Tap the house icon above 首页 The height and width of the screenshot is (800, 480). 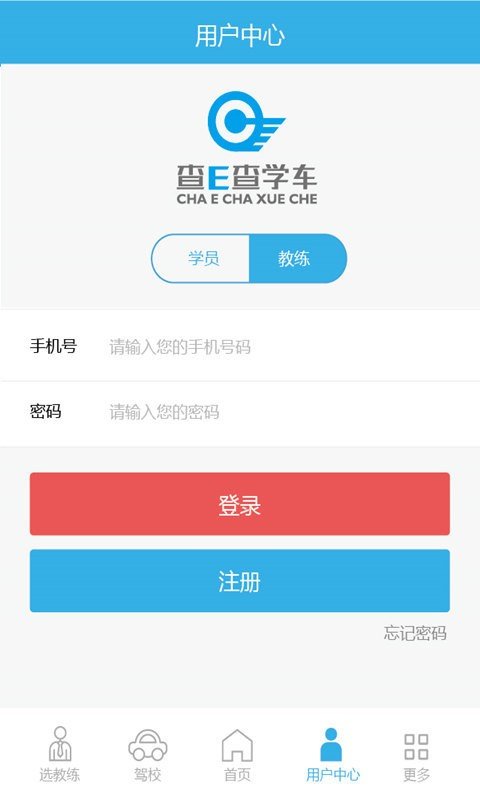tap(237, 745)
